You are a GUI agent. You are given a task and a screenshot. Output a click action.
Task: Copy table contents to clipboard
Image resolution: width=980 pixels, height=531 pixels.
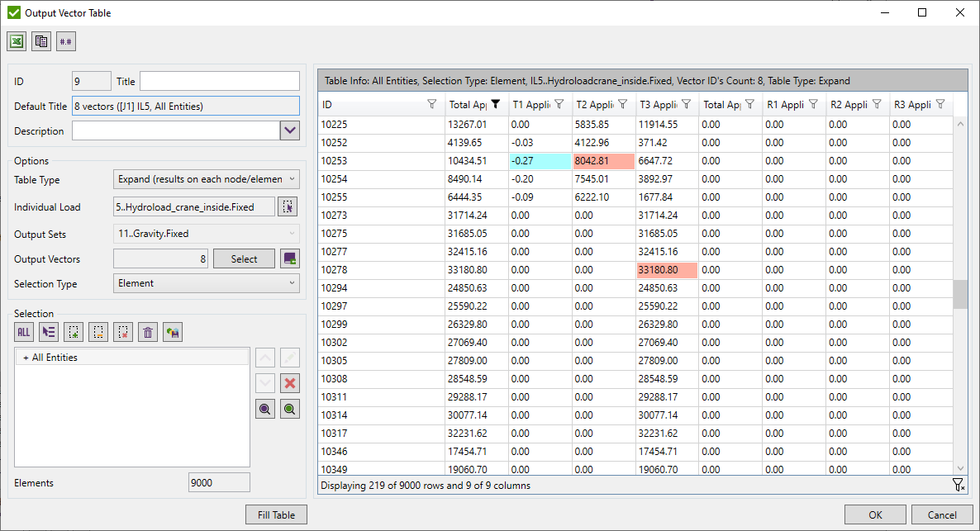40,41
